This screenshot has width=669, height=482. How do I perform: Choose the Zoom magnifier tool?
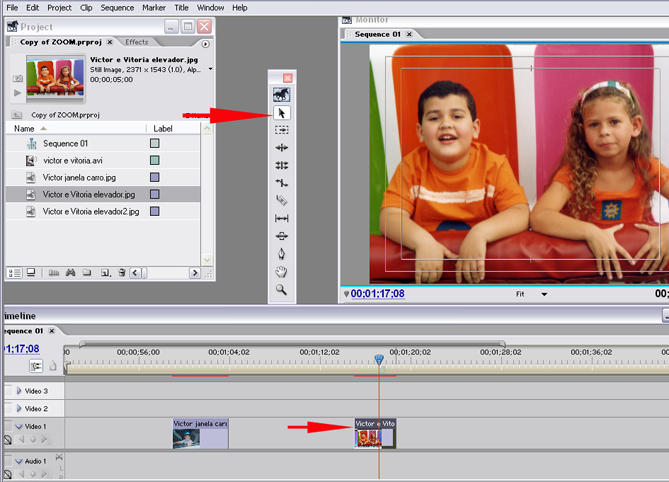pos(282,289)
